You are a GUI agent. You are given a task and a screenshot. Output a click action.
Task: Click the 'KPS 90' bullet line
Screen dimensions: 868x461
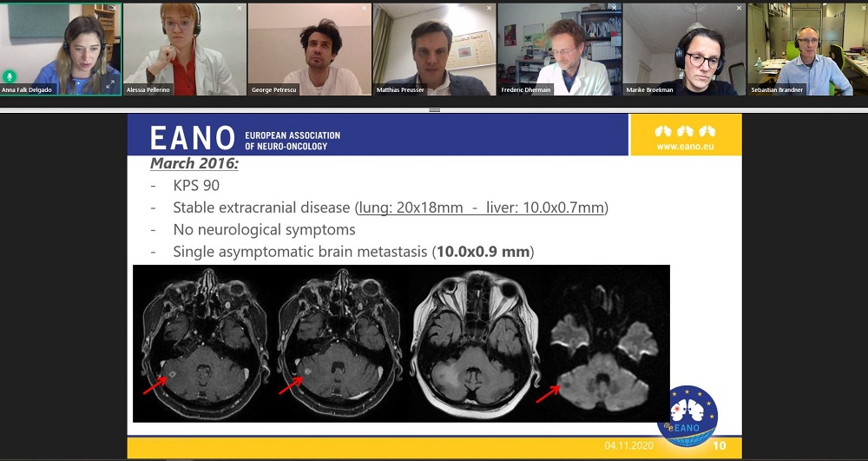[196, 186]
